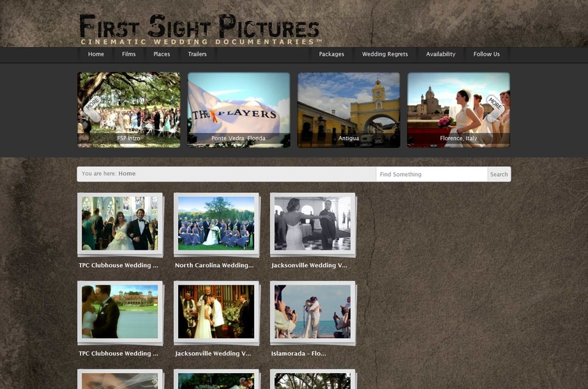Viewport: 588px width, 389px height.
Task: Select Wedding Regrets in navigation
Action: tap(385, 54)
